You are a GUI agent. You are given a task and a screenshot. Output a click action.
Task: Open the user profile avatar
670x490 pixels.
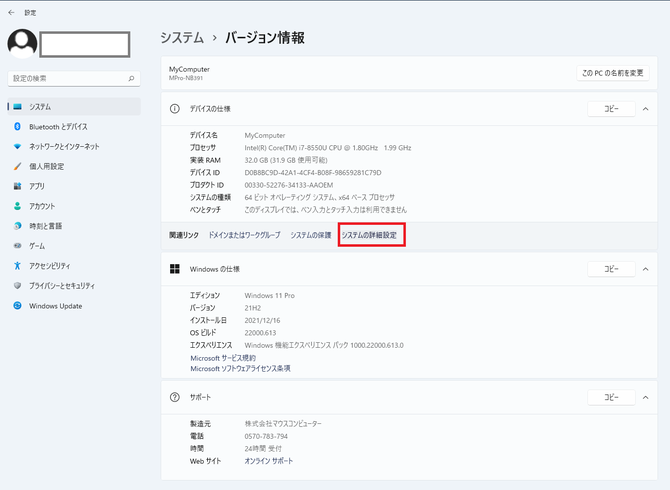click(22, 44)
